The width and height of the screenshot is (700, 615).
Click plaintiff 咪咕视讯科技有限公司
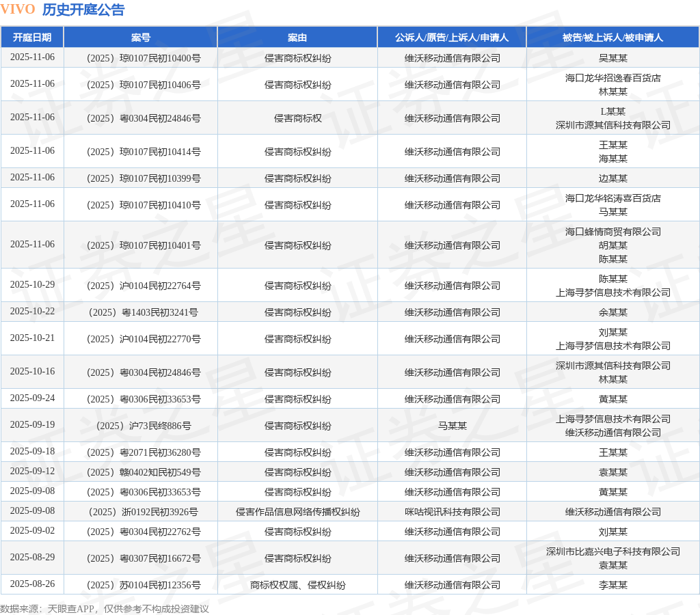453,512
